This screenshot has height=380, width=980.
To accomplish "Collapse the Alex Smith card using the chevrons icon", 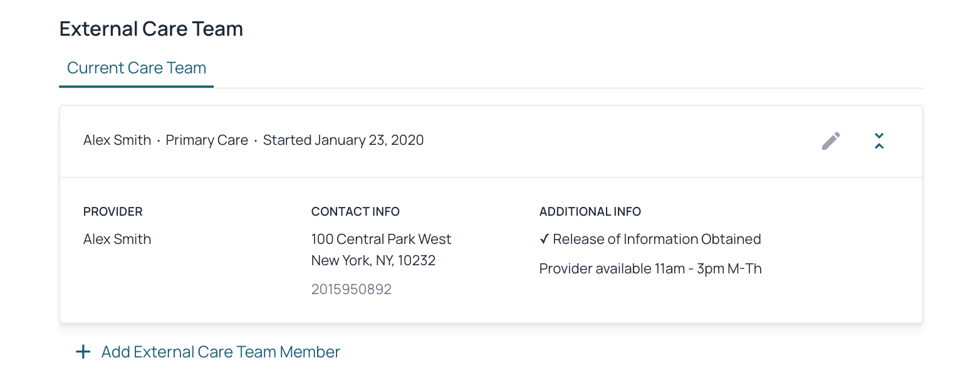I will coord(879,141).
